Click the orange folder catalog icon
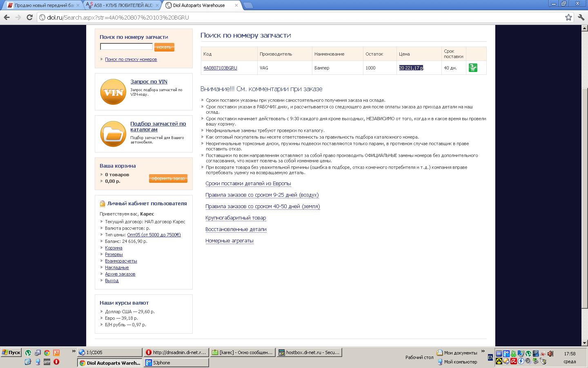The height and width of the screenshot is (368, 588). click(x=113, y=134)
